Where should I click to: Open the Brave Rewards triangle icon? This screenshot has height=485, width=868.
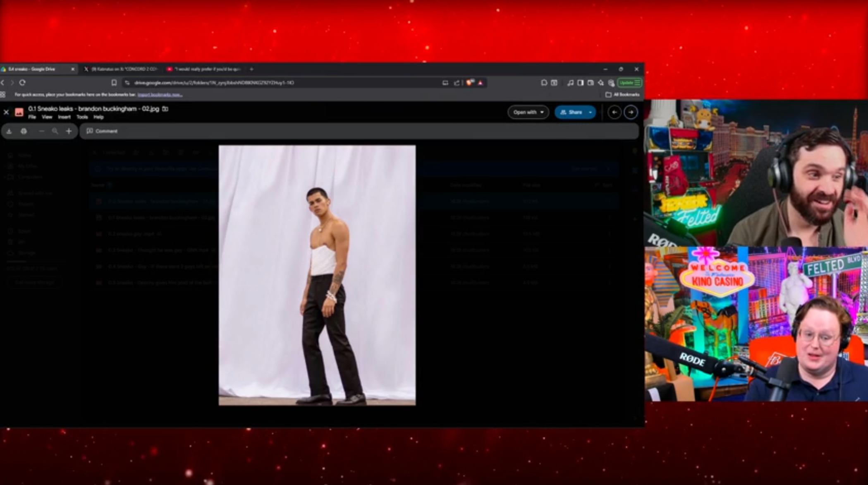[x=480, y=83]
